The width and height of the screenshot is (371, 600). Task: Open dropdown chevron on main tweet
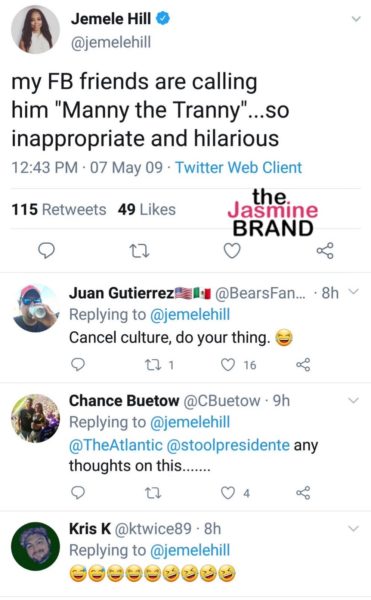[x=356, y=18]
